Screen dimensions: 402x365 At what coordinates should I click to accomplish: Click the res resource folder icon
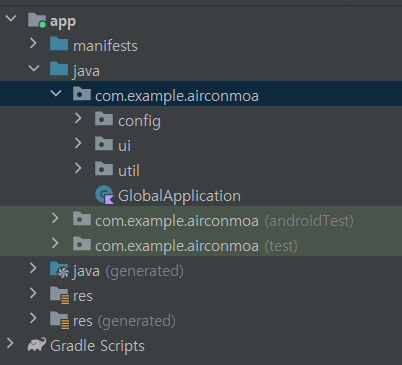[x=60, y=295]
